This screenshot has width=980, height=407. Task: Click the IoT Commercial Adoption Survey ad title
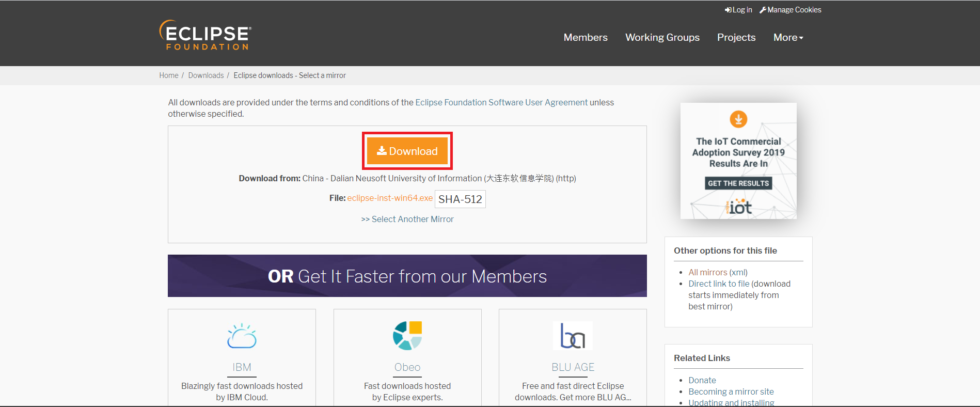click(x=738, y=152)
